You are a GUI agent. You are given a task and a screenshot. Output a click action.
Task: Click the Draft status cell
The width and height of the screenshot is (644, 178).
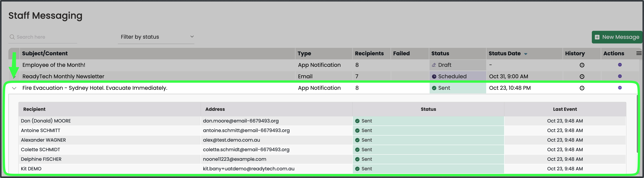(457, 65)
